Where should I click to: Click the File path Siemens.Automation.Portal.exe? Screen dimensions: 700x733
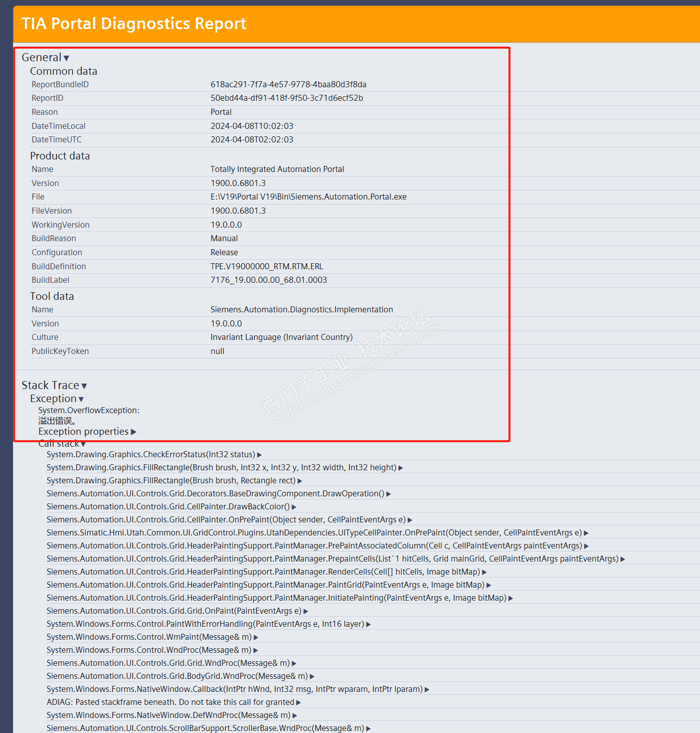click(308, 197)
